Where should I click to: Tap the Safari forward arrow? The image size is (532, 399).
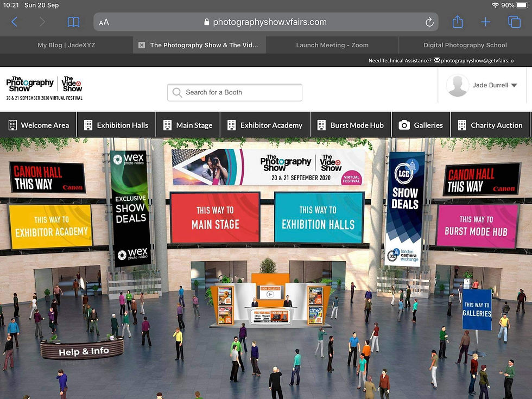pyautogui.click(x=42, y=22)
